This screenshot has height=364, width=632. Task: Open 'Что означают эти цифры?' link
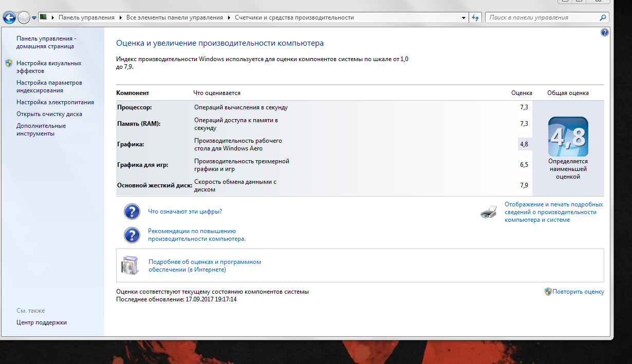(185, 212)
